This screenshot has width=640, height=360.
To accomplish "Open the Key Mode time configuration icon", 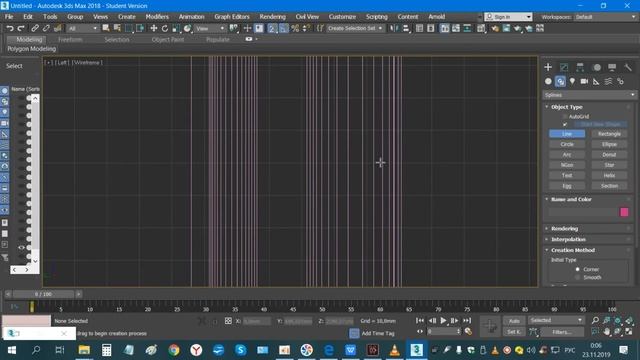I will point(468,331).
